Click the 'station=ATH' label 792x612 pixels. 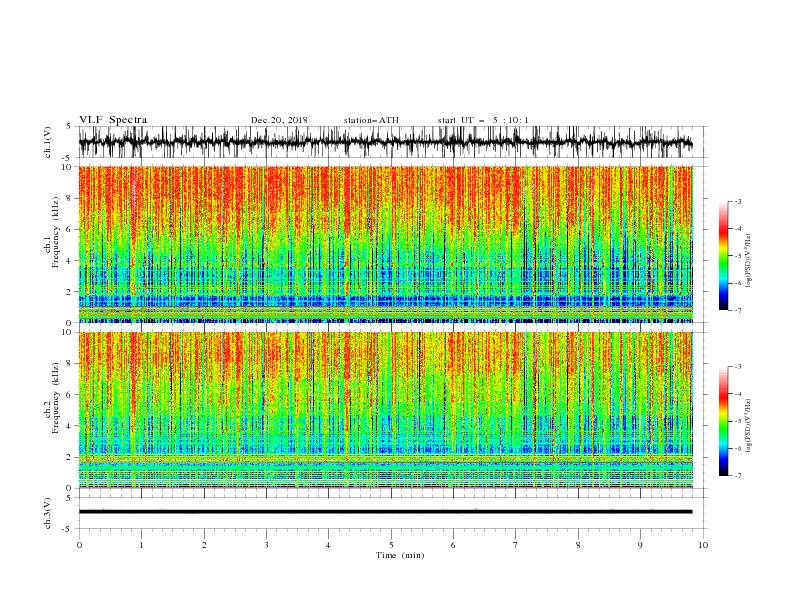[371, 120]
